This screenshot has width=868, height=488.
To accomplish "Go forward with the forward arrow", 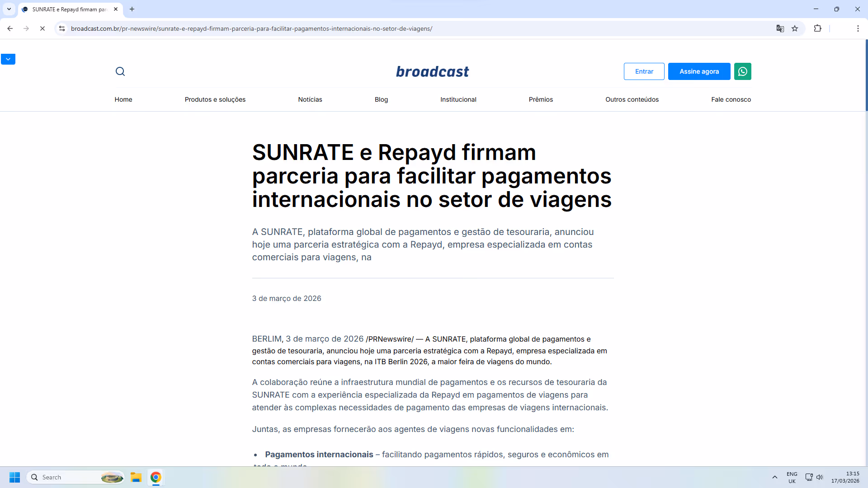I will tap(26, 28).
